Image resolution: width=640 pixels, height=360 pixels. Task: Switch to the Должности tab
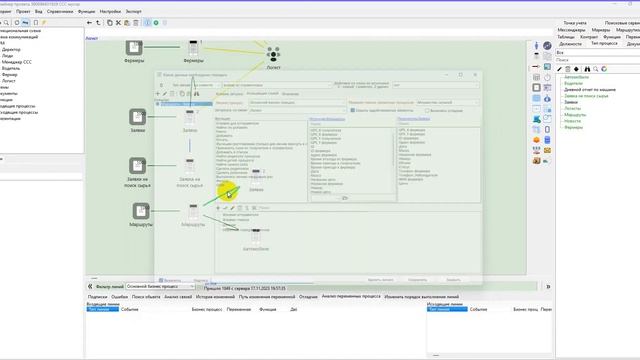570,43
